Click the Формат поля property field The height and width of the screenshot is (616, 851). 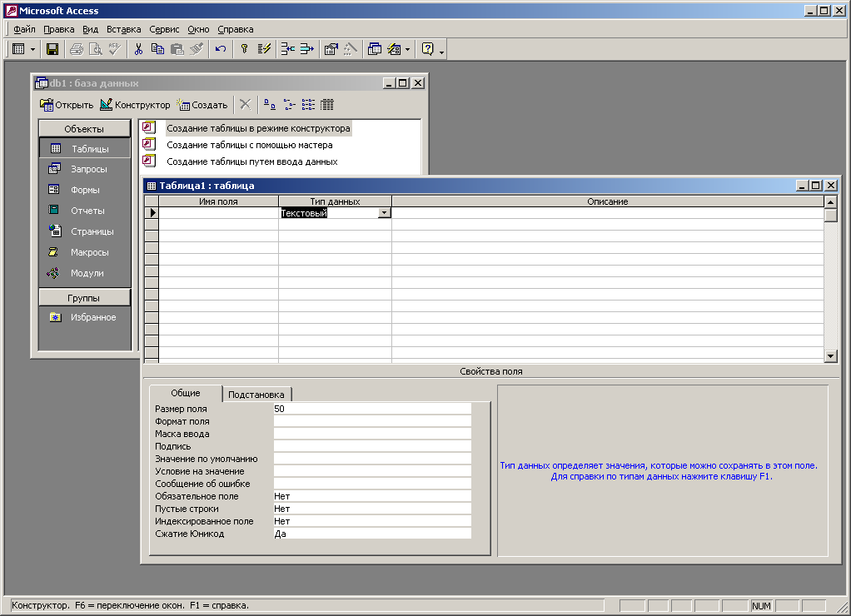coord(372,421)
